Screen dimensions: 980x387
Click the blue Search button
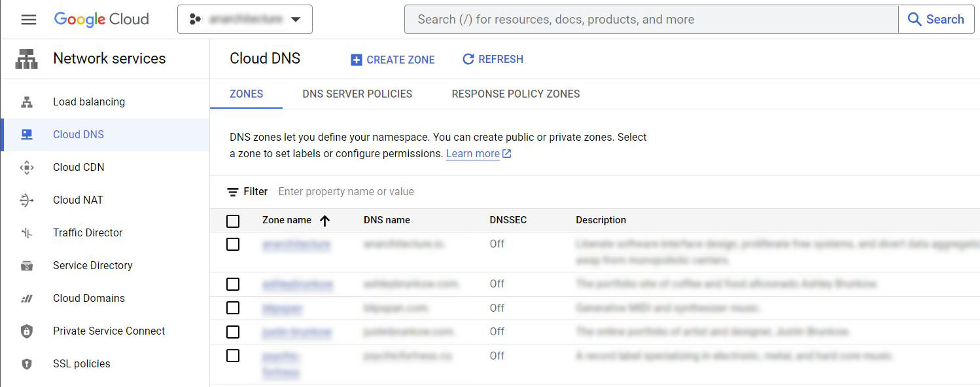(x=936, y=20)
